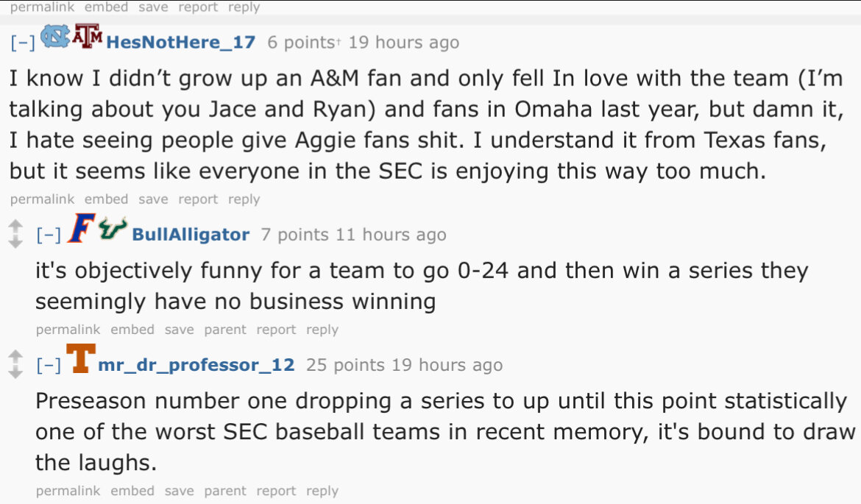Report BullAlligator's comment
The height and width of the screenshot is (504, 861).
(276, 330)
